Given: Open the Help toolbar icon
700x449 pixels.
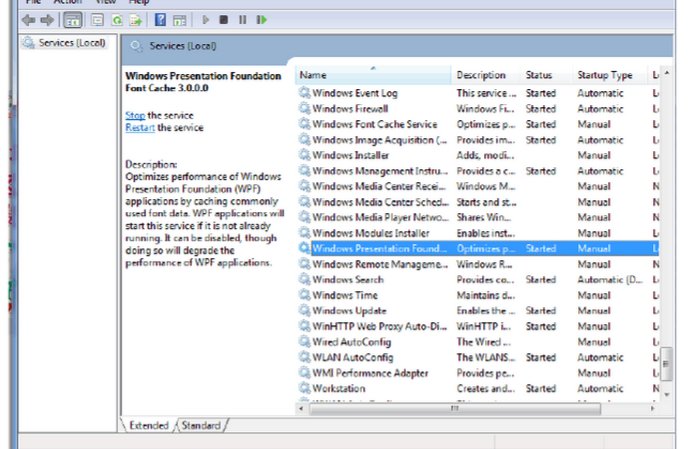Looking at the screenshot, I should 160,20.
